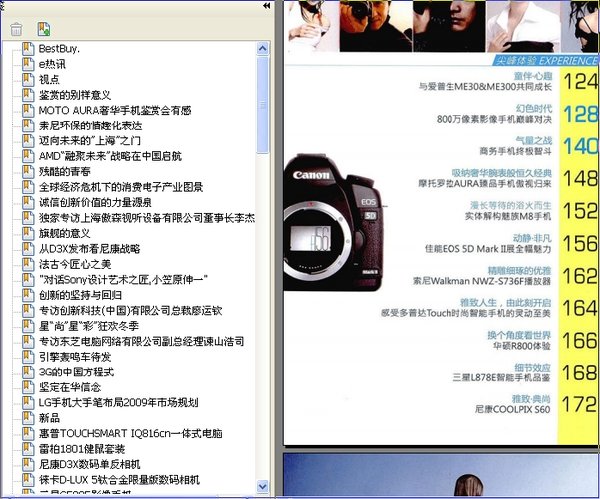Click the bookmark list scrollbar thumb
600x499 pixels.
point(262,105)
